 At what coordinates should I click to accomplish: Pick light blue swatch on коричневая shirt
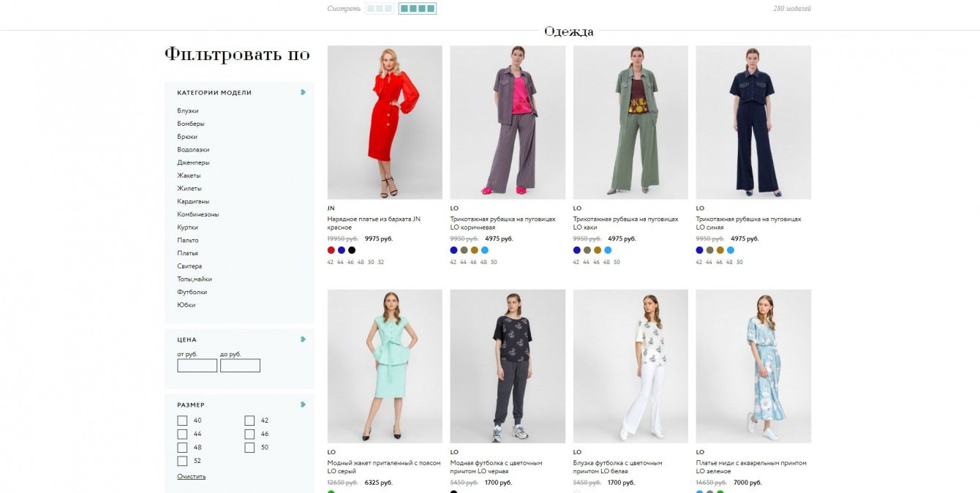click(x=485, y=250)
